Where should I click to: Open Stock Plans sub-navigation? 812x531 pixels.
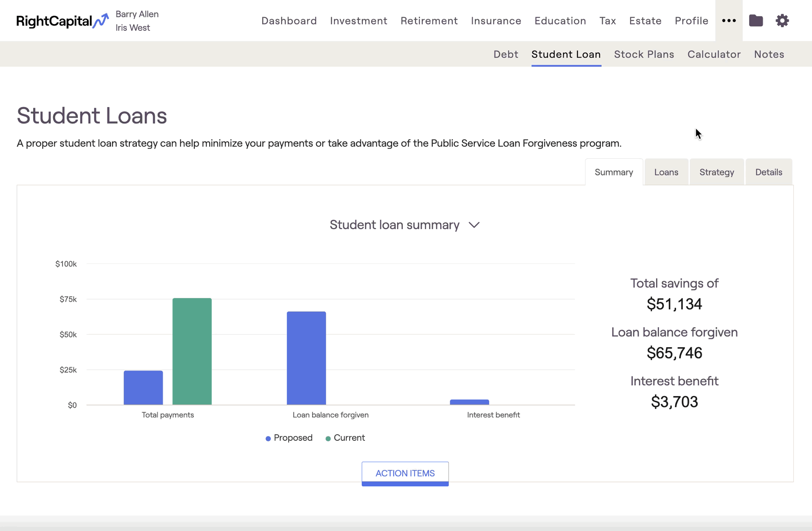coord(644,54)
